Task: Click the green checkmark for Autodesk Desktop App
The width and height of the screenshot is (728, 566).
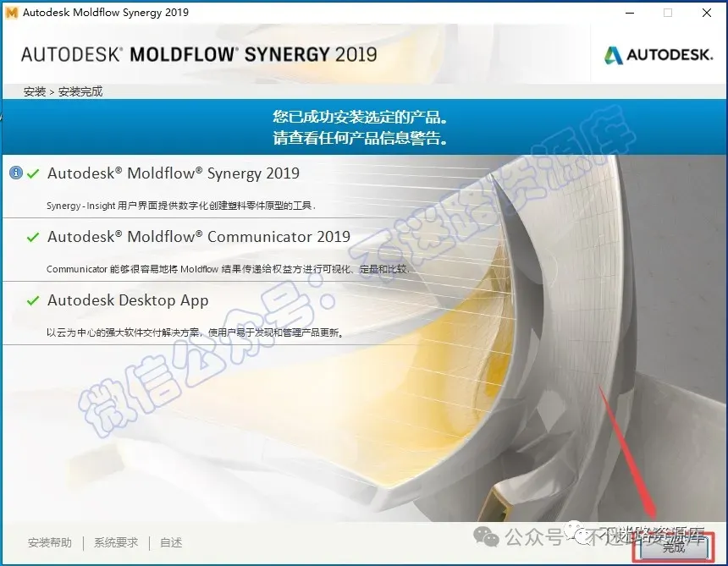Action: [33, 300]
